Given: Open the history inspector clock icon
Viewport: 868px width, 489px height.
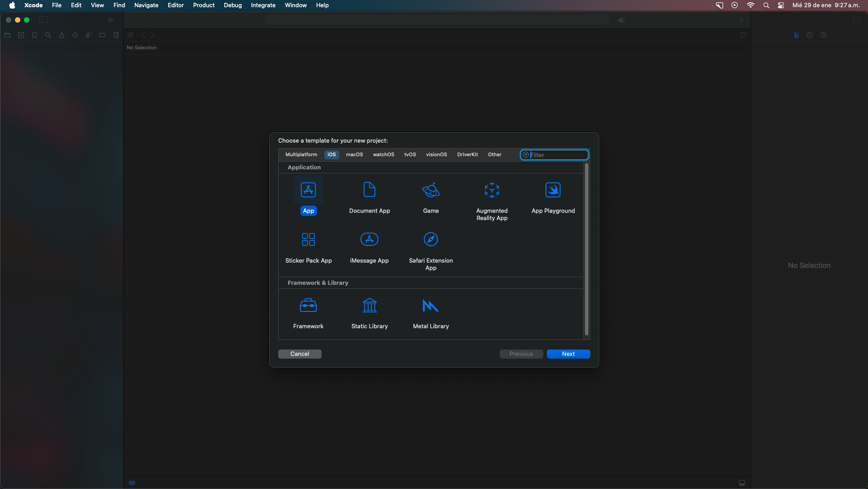Looking at the screenshot, I should pyautogui.click(x=810, y=35).
